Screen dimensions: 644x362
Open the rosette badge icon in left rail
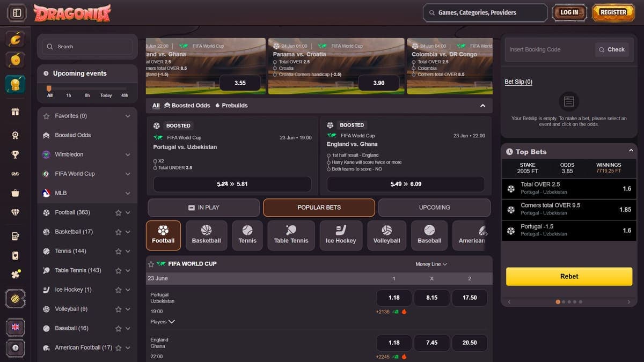coord(16,135)
